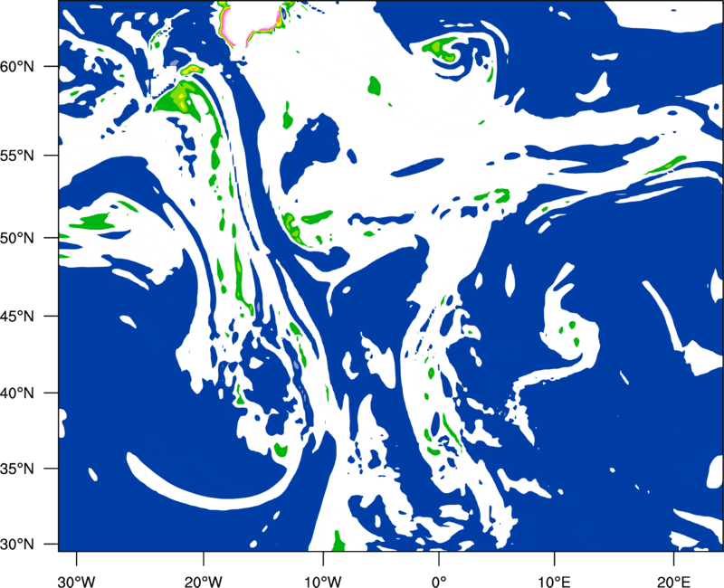Viewport: 724px width, 588px height.
Task: Click the 10°W longitude label
Action: coord(323,582)
